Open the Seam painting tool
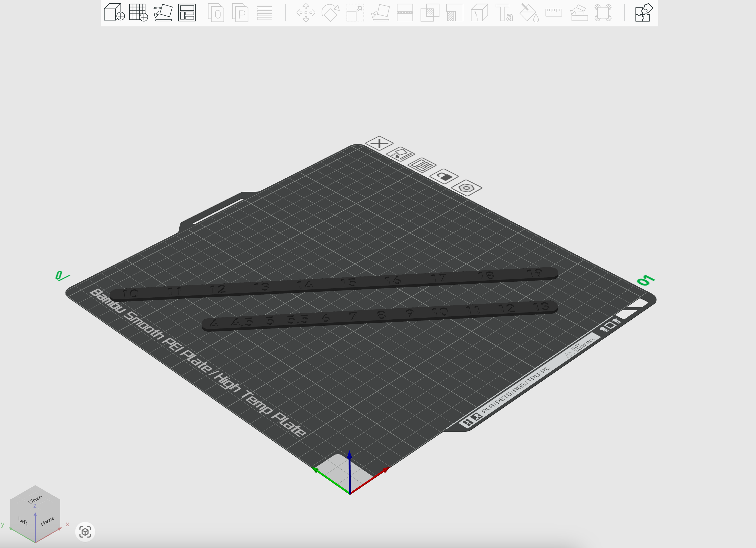The height and width of the screenshot is (548, 756). [479, 13]
